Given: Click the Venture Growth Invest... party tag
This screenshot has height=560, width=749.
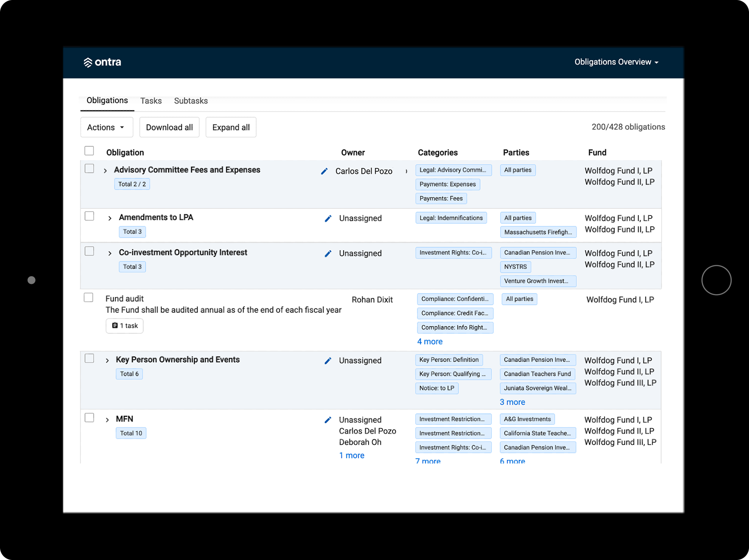Looking at the screenshot, I should (538, 281).
